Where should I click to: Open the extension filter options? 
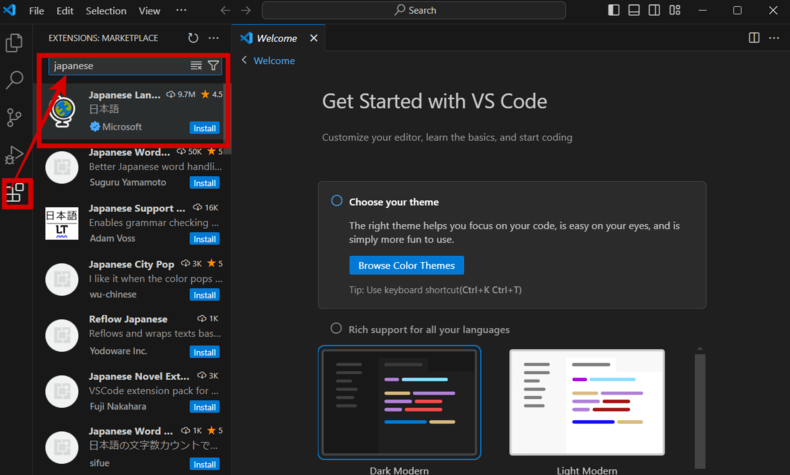point(213,65)
